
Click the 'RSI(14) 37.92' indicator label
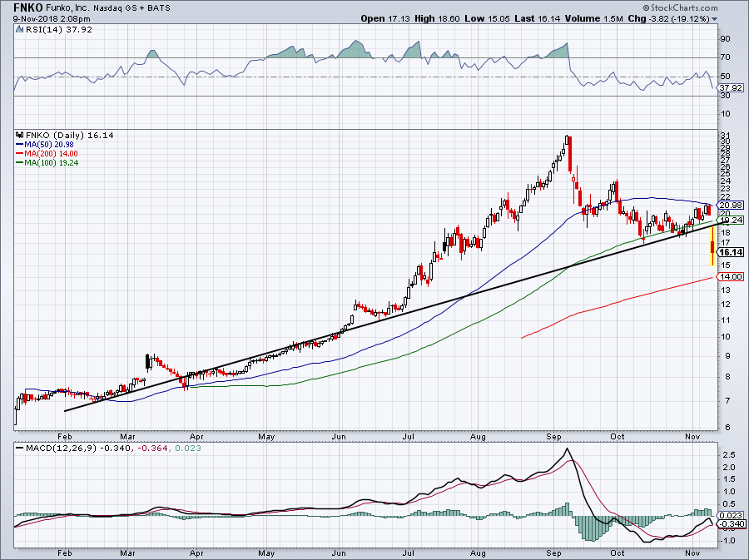coord(58,30)
